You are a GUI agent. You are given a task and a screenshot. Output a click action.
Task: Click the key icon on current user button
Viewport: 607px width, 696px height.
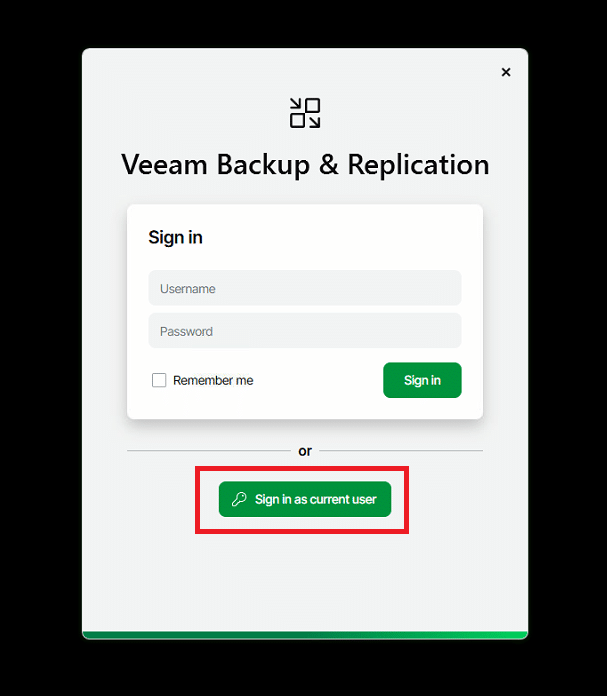(x=239, y=499)
